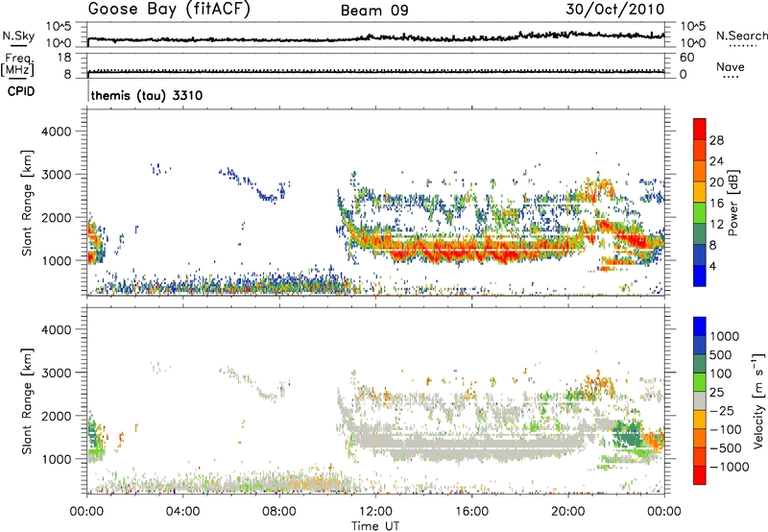Viewport: 768px width, 532px height.
Task: Click the "N.Search" legend label
Action: coord(741,36)
